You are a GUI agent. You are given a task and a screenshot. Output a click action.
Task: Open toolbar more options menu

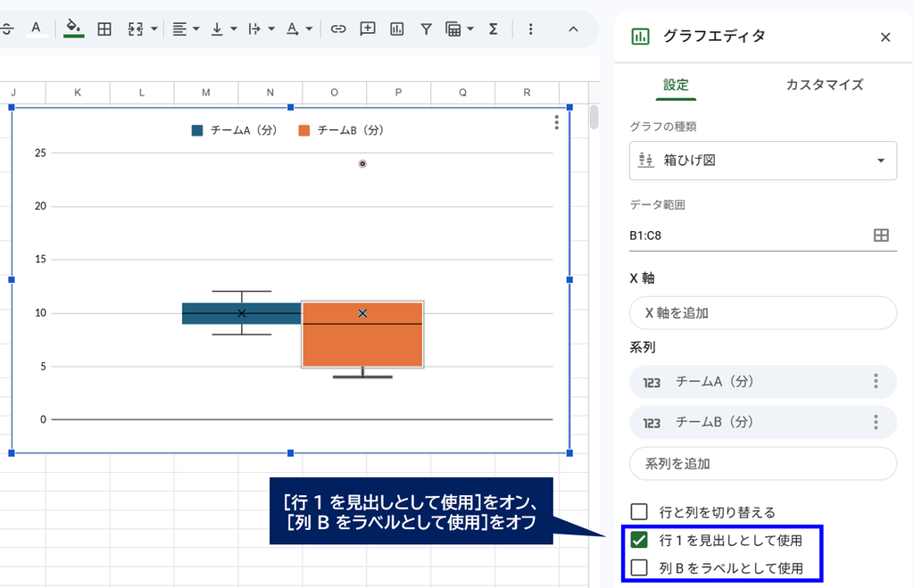point(530,29)
